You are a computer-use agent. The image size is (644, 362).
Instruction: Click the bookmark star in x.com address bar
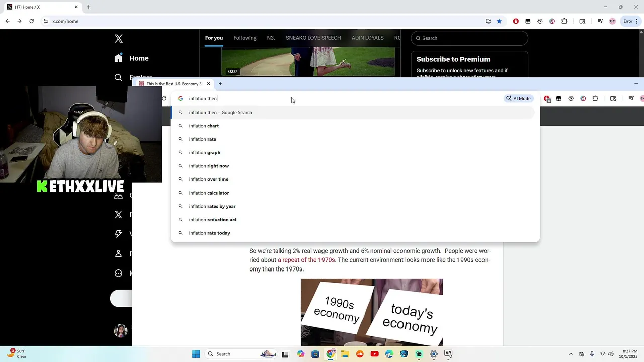tap(499, 21)
